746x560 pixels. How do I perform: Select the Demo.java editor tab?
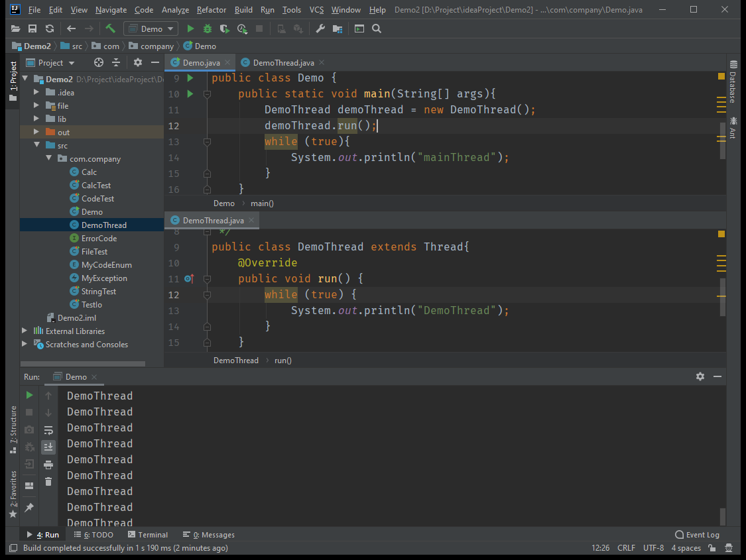[x=200, y=63]
